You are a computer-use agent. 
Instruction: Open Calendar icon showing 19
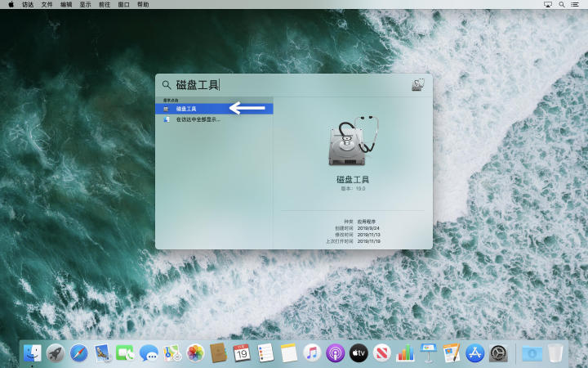[242, 353]
